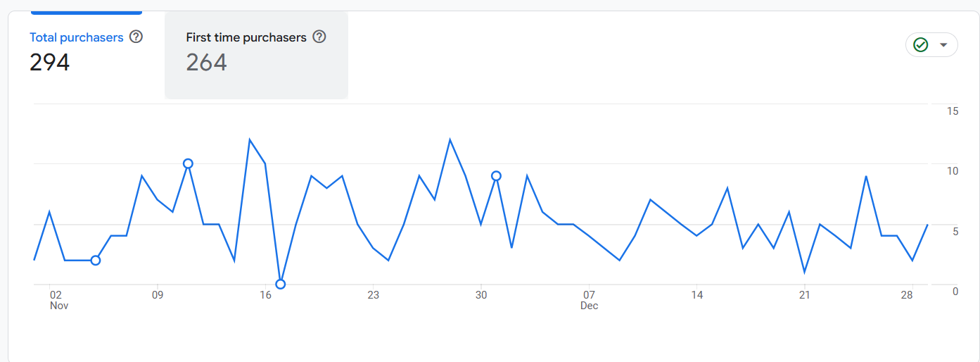Expand the dropdown arrow beside green checkmark

point(944,45)
